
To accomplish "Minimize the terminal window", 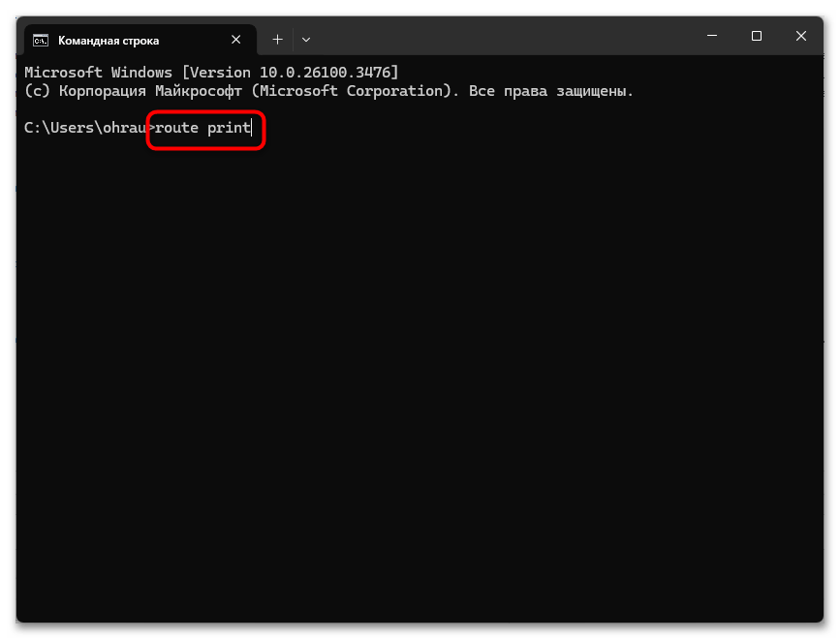I will (x=712, y=36).
